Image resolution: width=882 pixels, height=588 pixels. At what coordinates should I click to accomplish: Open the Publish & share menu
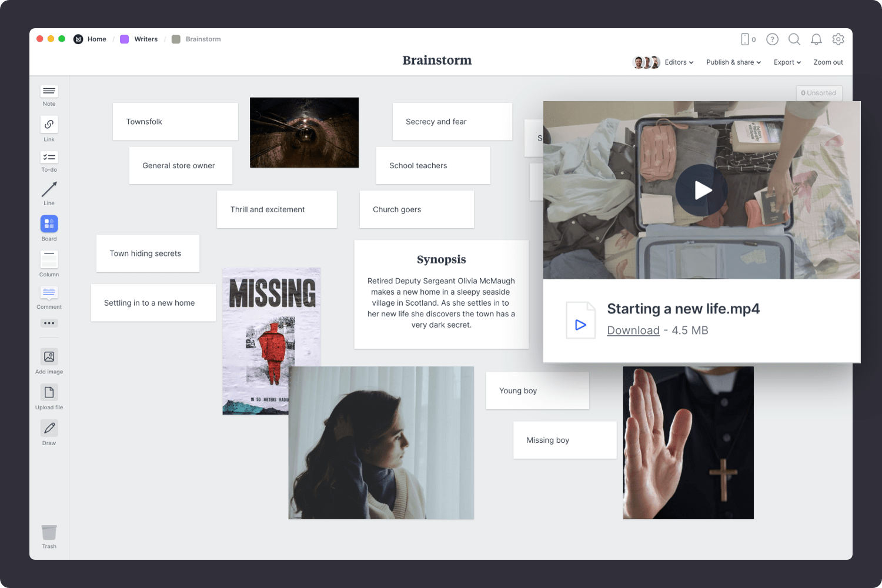click(733, 62)
